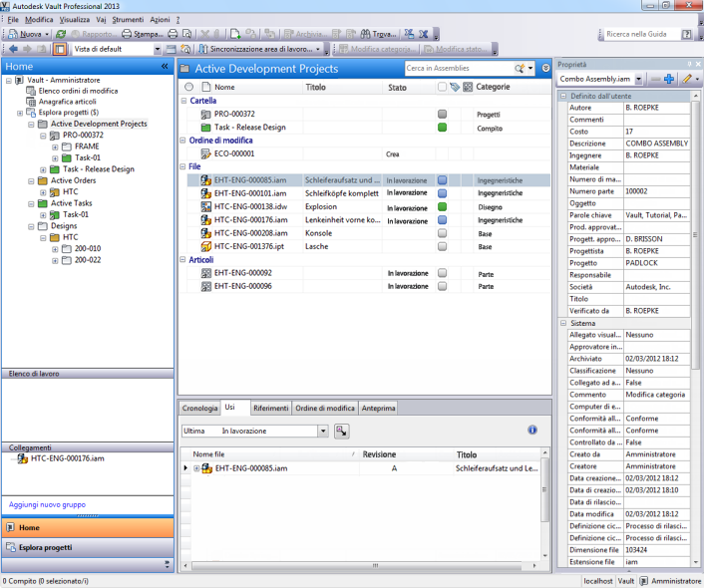704x588 pixels.
Task: Expand EHT-ENG-000085.iam in Usi list
Action: tap(196, 468)
